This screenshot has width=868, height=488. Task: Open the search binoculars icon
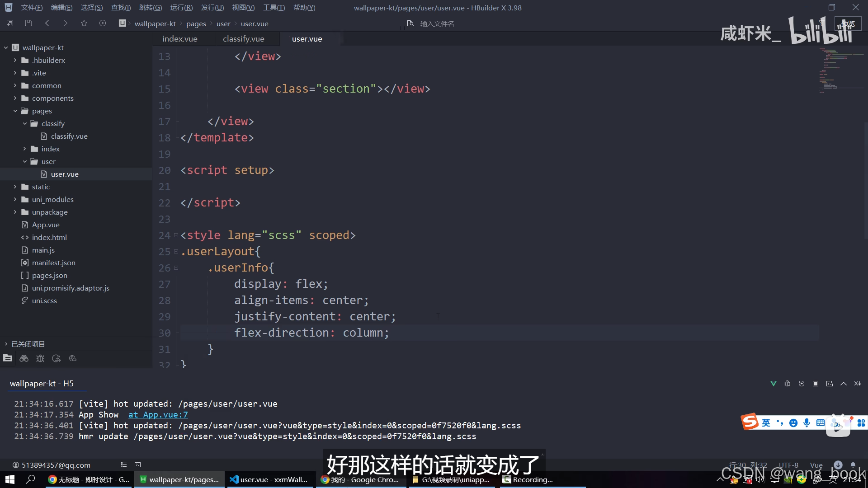click(24, 358)
